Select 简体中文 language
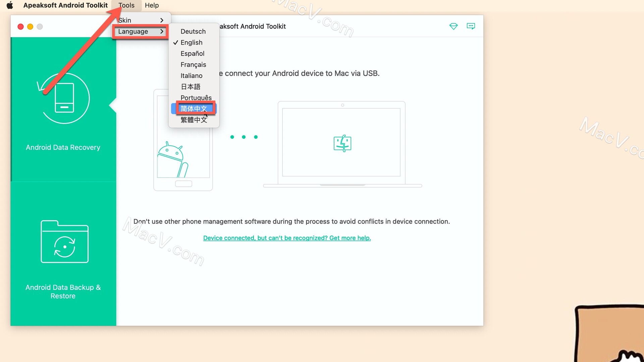This screenshot has height=362, width=644. click(194, 109)
